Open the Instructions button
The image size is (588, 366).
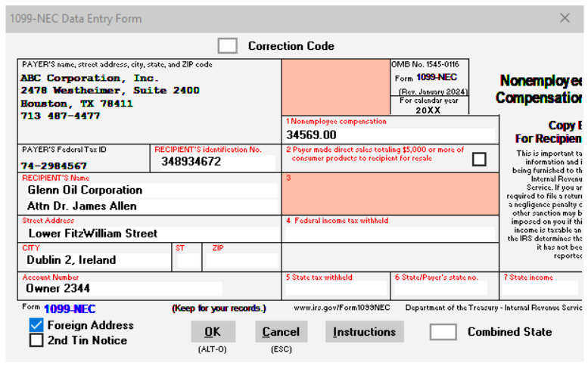tap(364, 332)
